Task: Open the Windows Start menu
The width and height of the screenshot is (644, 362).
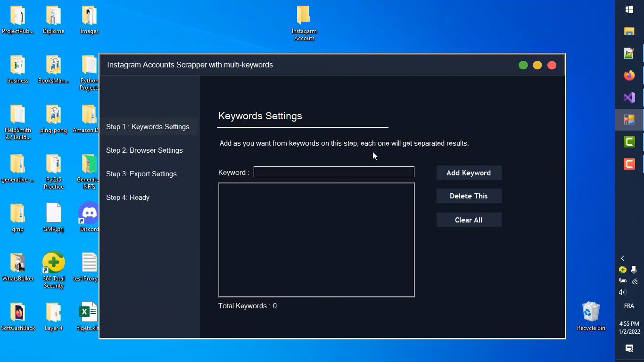Action: pyautogui.click(x=629, y=9)
